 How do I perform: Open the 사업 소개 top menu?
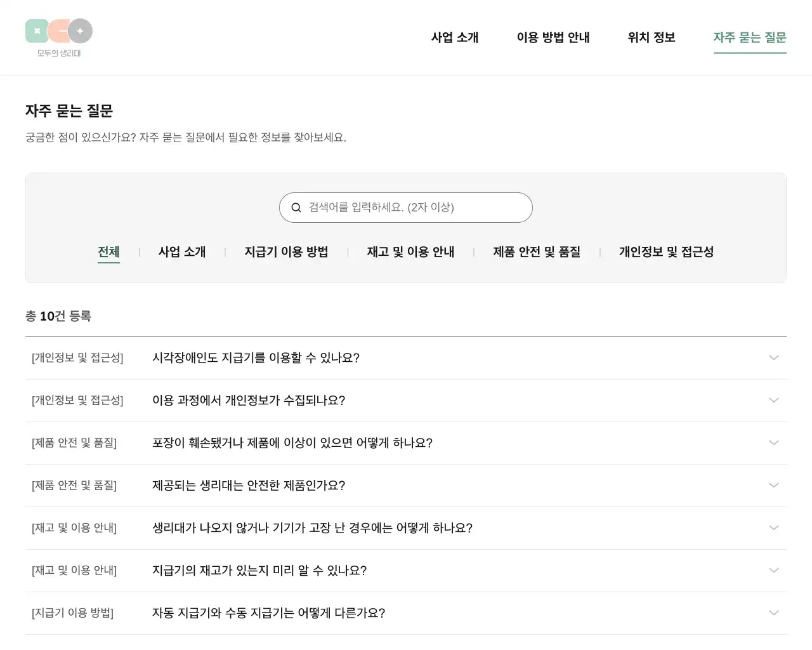coord(455,37)
